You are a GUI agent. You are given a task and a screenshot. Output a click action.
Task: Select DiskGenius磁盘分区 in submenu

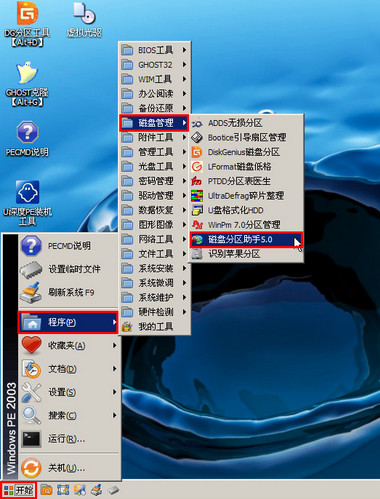246,152
